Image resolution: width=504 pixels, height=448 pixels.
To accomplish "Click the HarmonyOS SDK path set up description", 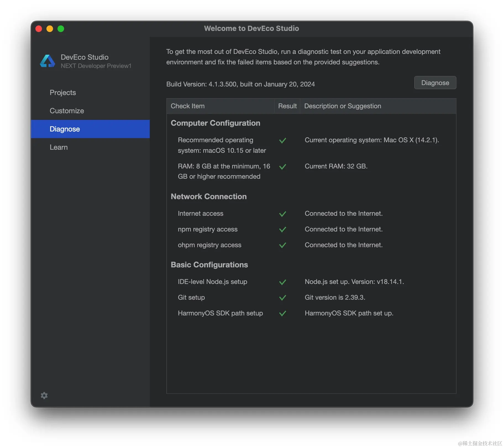I will tap(349, 313).
